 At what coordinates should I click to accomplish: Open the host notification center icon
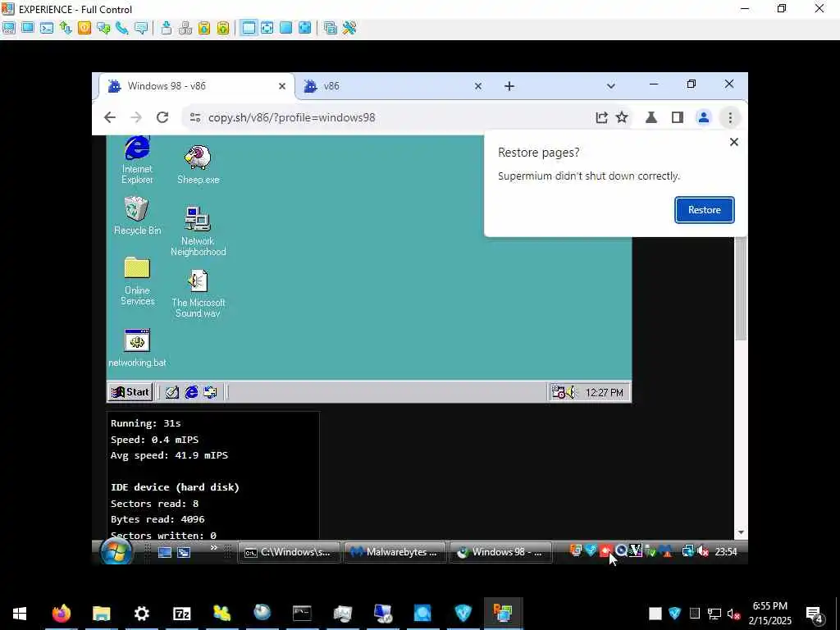[815, 614]
